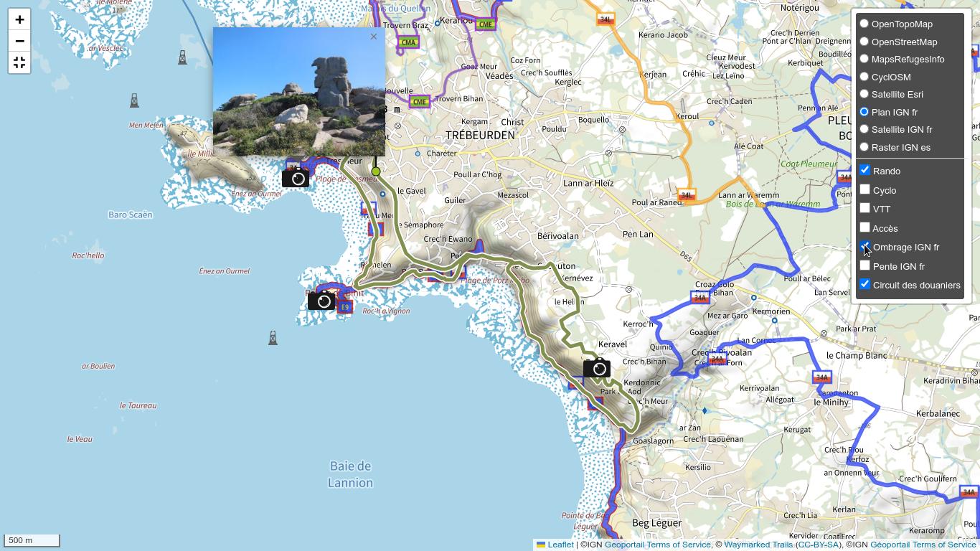Choose CyclOSM base map
The height and width of the screenshot is (551, 980).
pos(864,77)
